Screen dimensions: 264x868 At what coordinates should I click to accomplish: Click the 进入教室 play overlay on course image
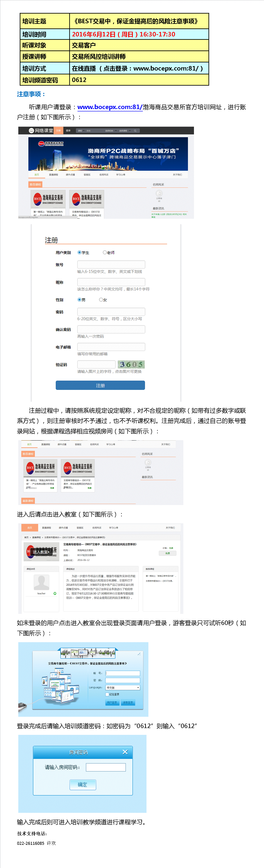point(41,552)
